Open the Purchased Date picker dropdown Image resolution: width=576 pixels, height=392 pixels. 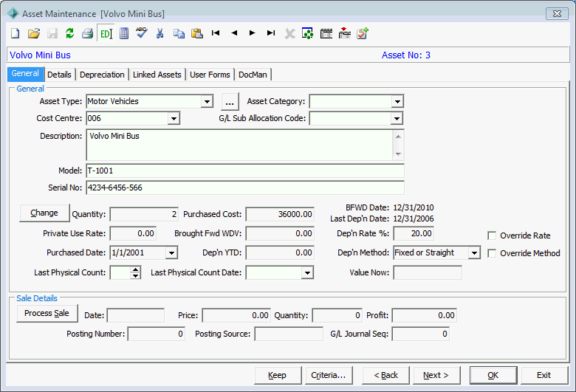[171, 252]
